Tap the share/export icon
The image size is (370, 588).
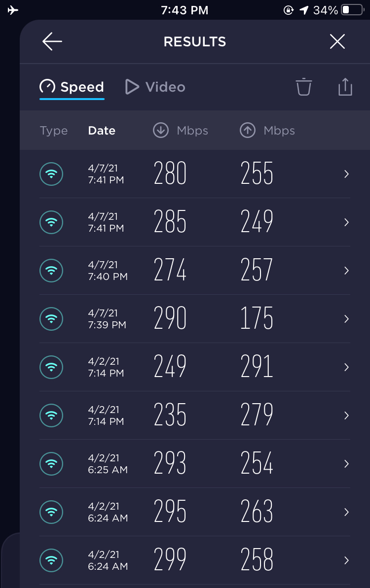[345, 87]
